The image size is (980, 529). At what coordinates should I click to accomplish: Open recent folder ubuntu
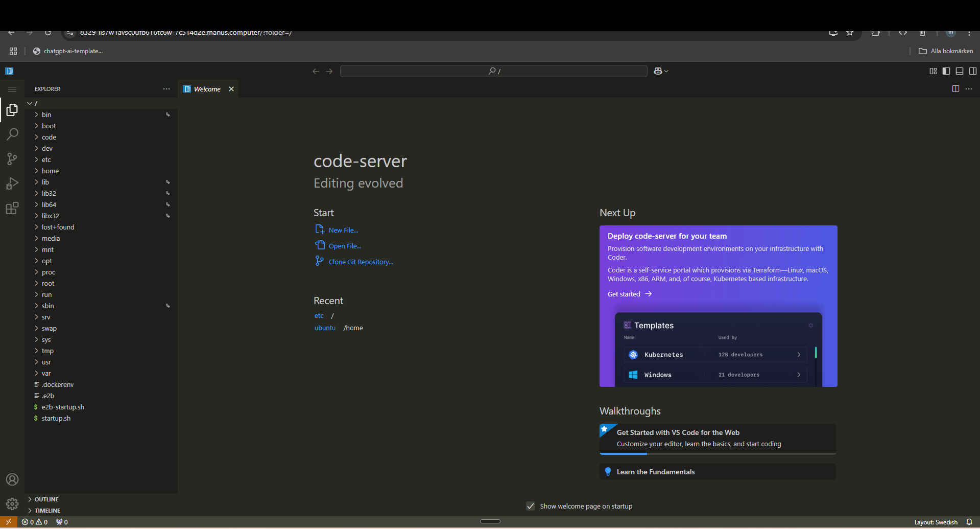click(325, 328)
